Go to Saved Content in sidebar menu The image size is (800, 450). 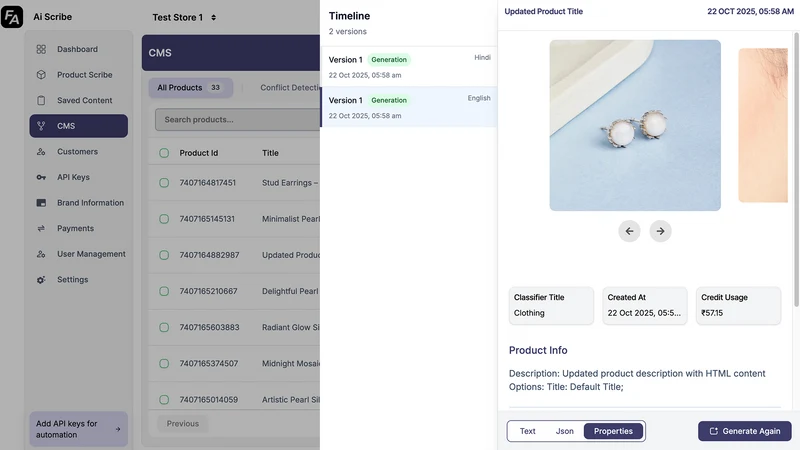click(x=85, y=101)
